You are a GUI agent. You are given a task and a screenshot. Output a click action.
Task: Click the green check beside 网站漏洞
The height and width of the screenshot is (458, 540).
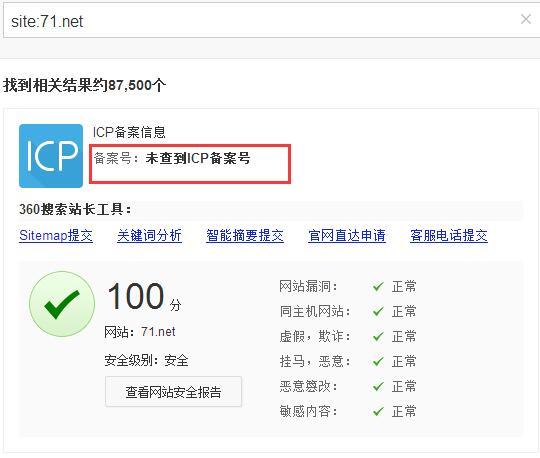pyautogui.click(x=378, y=287)
